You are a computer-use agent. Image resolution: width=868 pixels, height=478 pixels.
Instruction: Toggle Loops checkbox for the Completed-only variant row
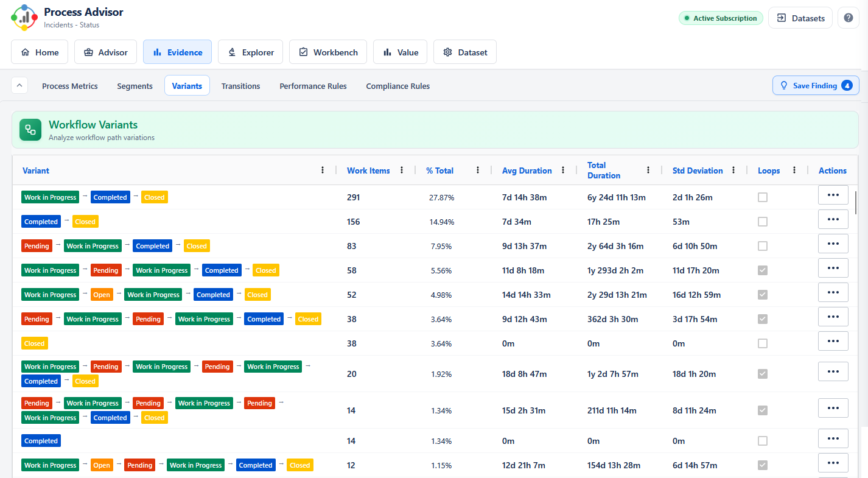point(763,441)
